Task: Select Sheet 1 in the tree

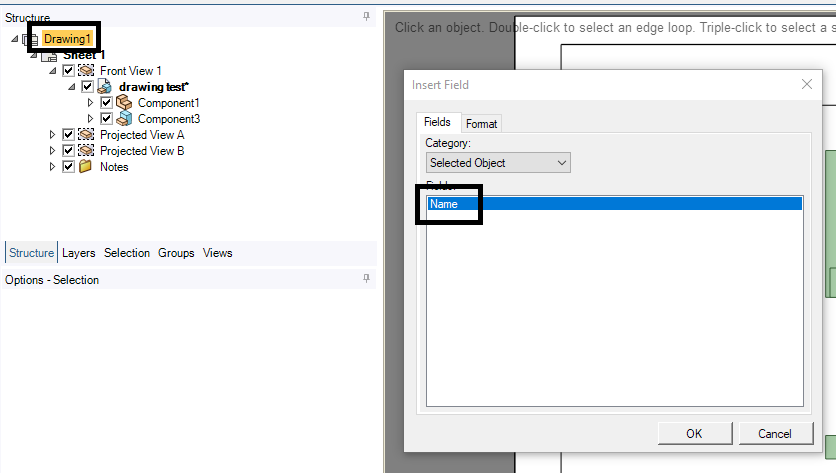Action: tap(84, 55)
